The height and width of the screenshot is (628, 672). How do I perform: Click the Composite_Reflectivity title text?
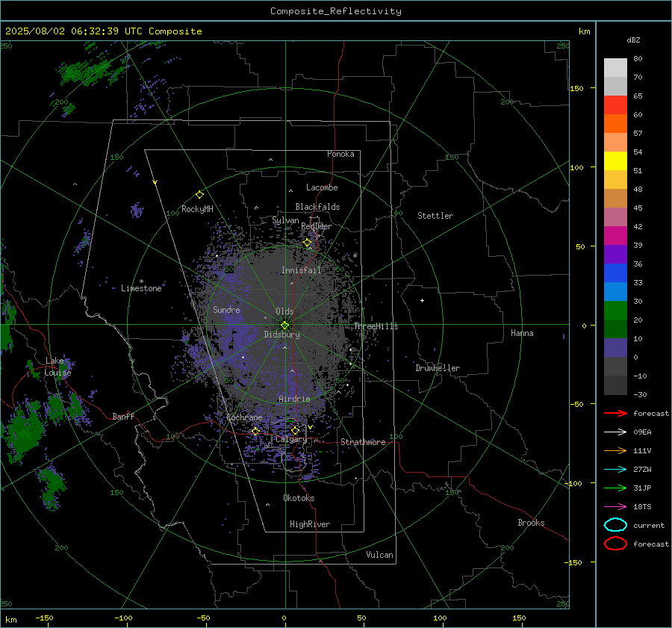[x=336, y=11]
